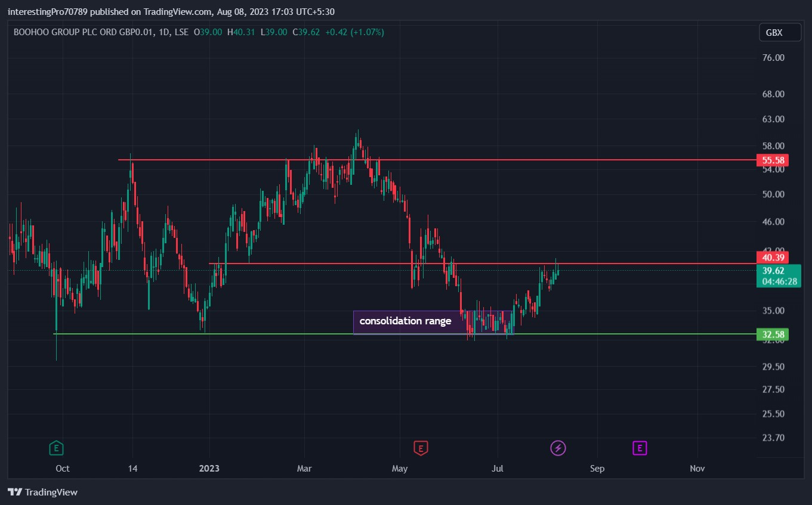Screen dimensions: 812x505
Task: Click the 76.00 price axis label
Action: pos(774,58)
